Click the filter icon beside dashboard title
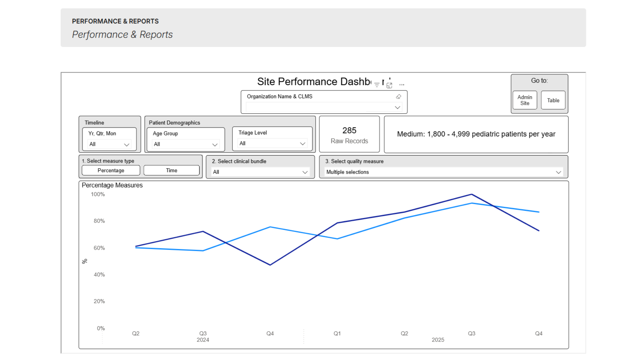 [377, 85]
